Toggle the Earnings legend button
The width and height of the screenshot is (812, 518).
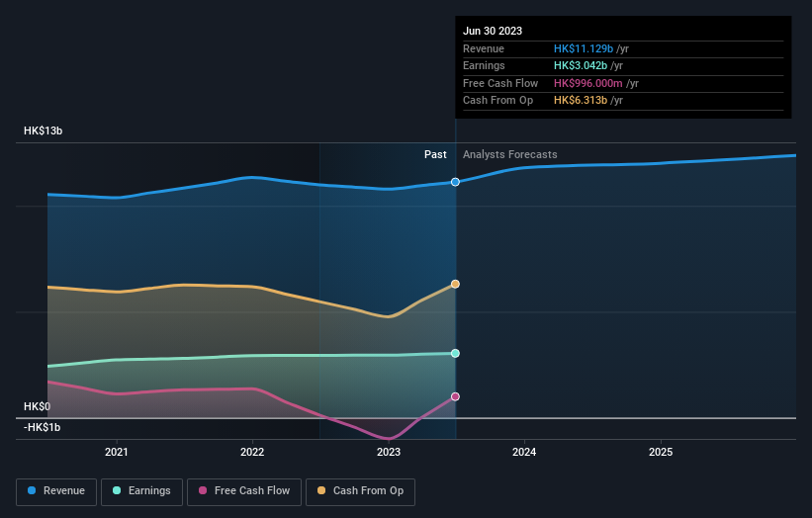141,491
